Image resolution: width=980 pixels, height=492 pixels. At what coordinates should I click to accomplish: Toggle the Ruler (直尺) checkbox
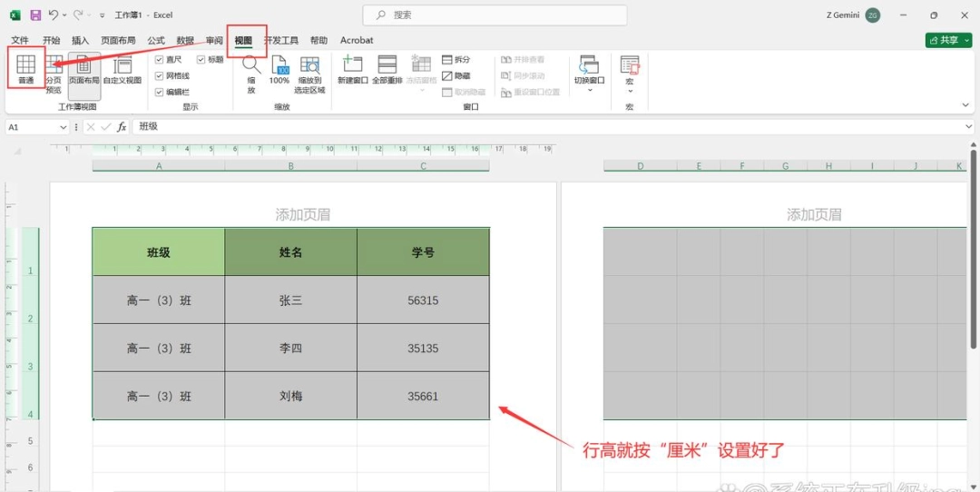(x=160, y=59)
